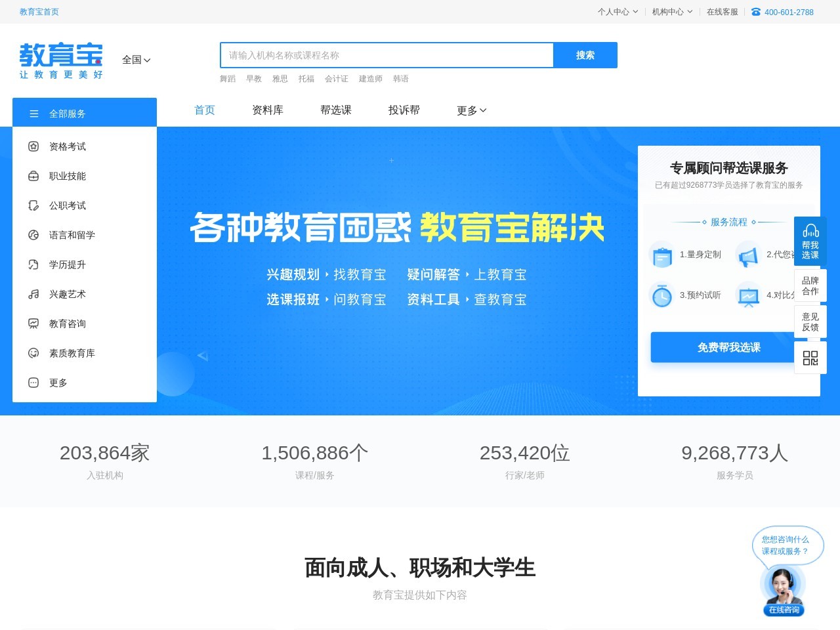Open 语言和留学 via its globe icon
The height and width of the screenshot is (630, 840).
[x=33, y=235]
